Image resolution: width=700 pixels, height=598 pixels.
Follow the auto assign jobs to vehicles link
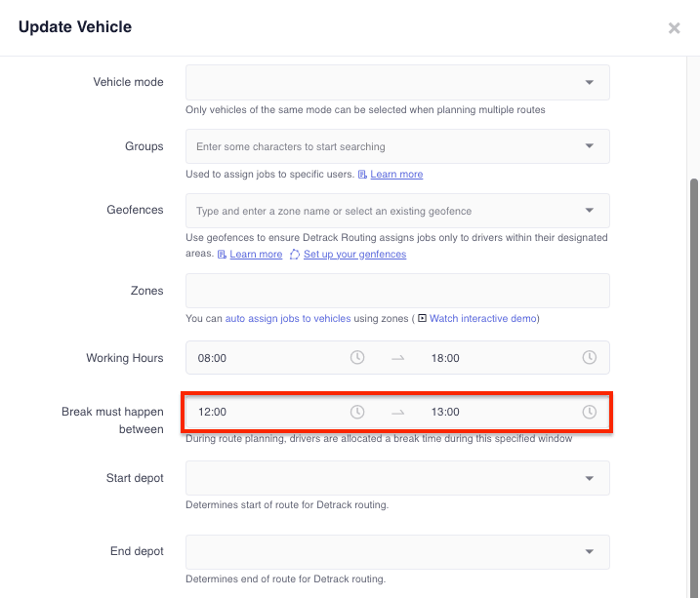(288, 318)
